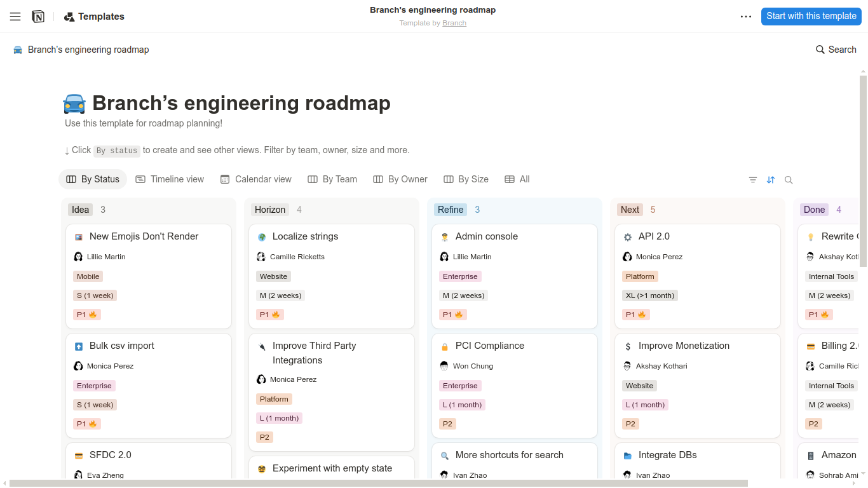Select the By Status view tab
The image size is (868, 488).
(93, 179)
